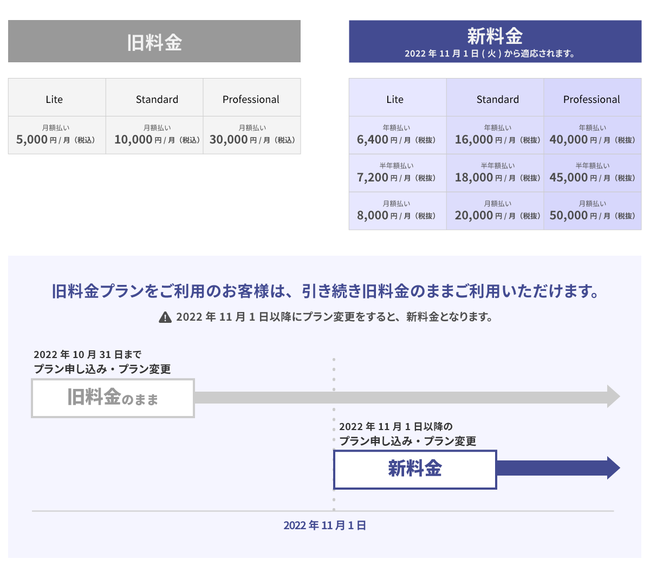Click the 30,000 yen Professional old price cell
The height and width of the screenshot is (585, 650).
click(251, 135)
